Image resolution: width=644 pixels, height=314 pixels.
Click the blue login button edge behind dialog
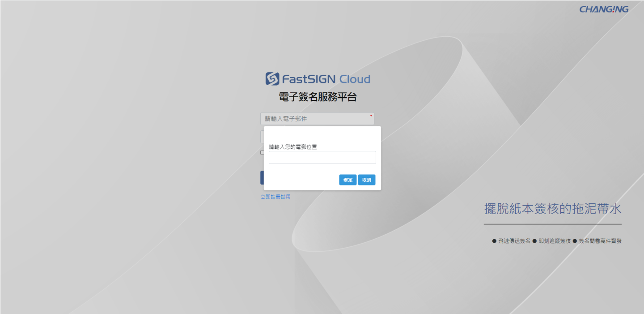tap(262, 177)
